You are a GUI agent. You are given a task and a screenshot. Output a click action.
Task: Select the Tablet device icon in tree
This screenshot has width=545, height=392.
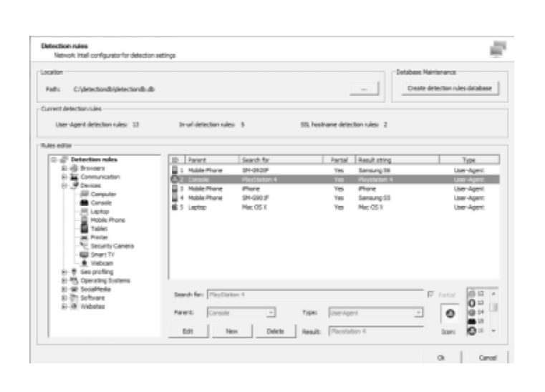click(x=84, y=228)
